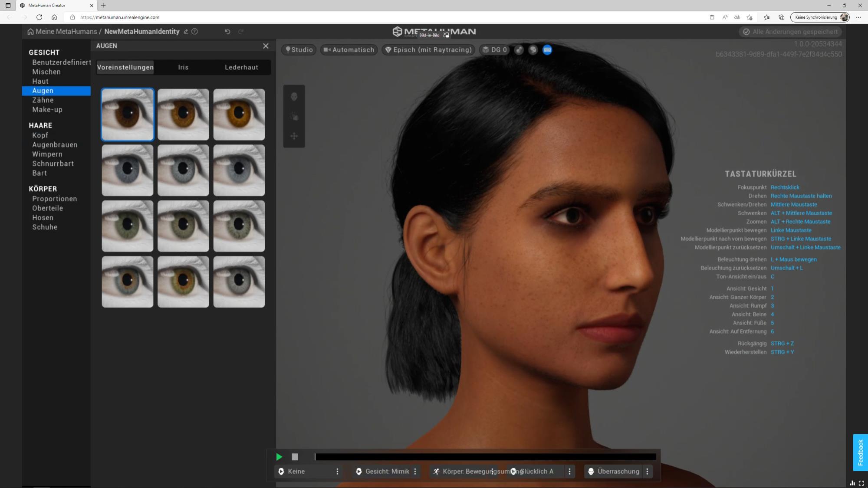Switch to the Iris tab
Image resolution: width=868 pixels, height=488 pixels.
[183, 67]
